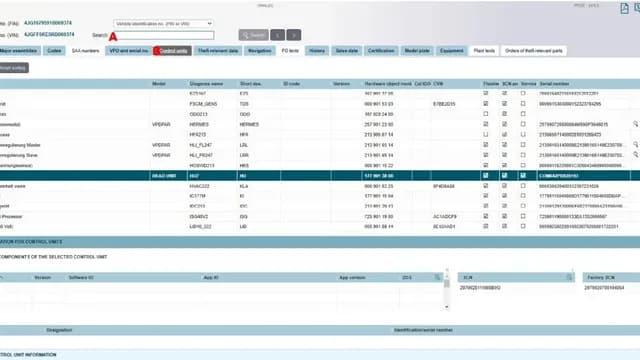Sort by the Model column header
Viewport: 640px width, 360px height.
click(159, 84)
